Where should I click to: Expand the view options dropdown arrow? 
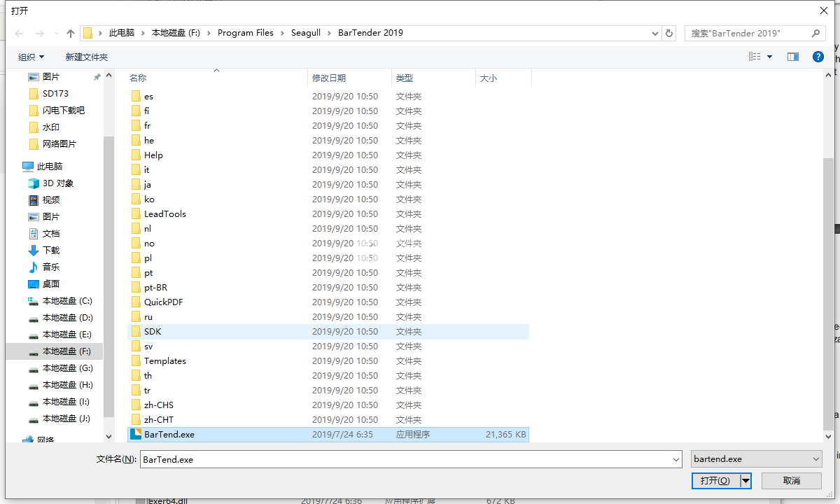770,57
